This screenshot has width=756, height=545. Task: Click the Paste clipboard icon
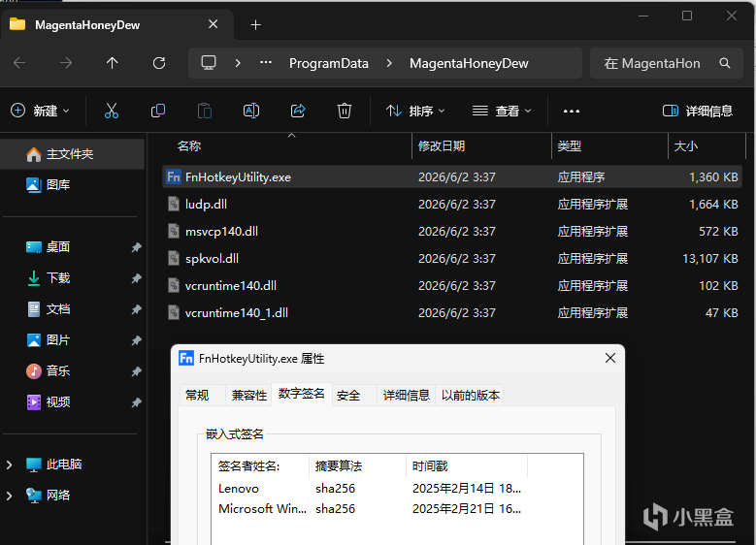pyautogui.click(x=205, y=111)
